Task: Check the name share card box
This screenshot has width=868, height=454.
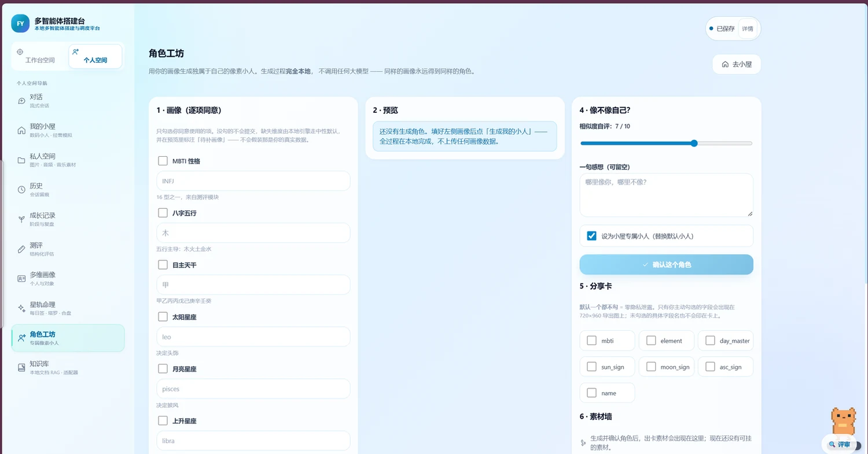Action: (591, 393)
